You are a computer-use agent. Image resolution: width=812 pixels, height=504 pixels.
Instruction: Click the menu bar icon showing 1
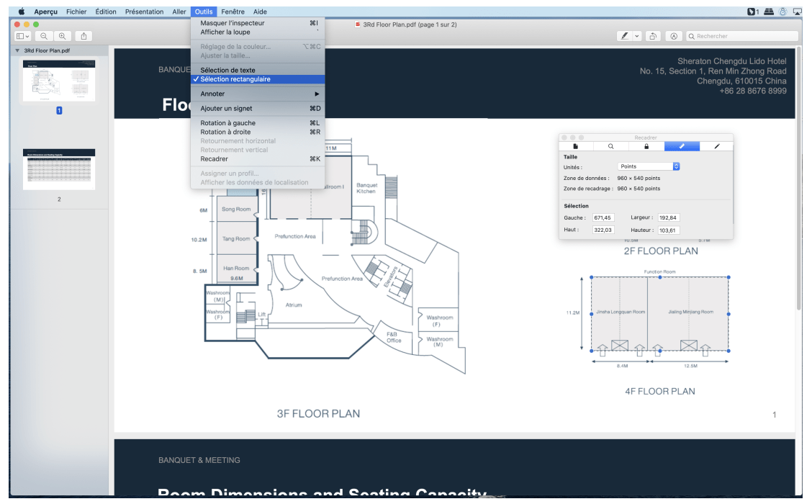[x=752, y=12]
